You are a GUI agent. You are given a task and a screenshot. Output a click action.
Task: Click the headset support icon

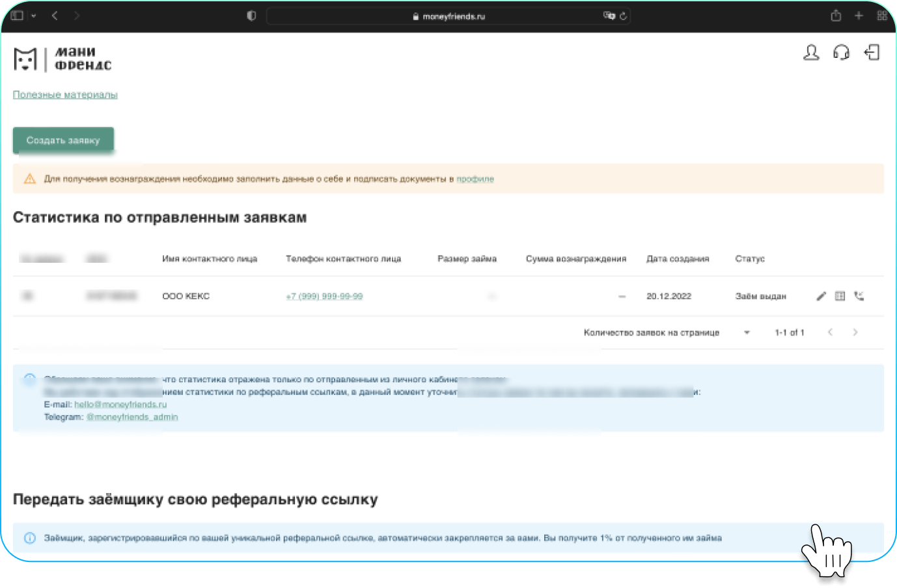tap(841, 53)
